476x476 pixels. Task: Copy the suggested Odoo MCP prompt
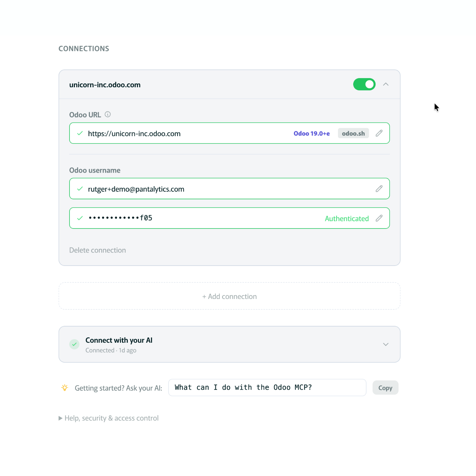385,388
